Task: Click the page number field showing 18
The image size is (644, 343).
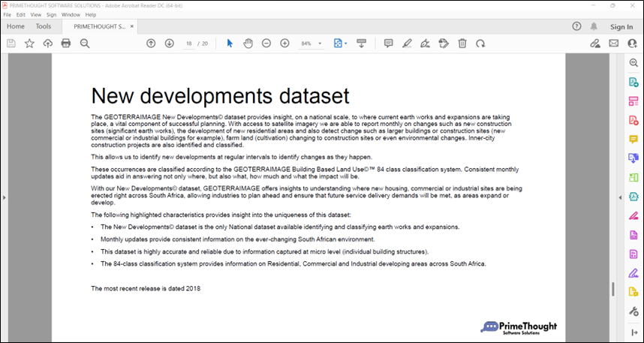Action: [x=189, y=44]
